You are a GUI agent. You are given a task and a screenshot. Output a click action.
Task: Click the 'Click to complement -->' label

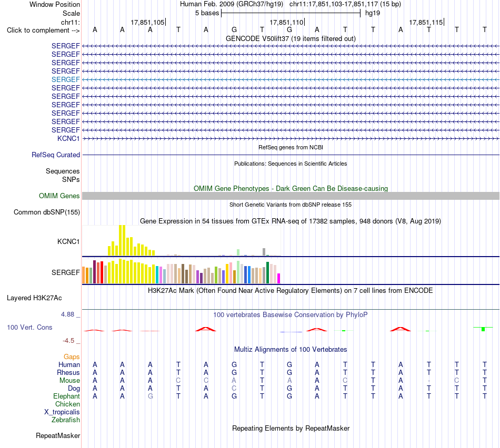[x=43, y=30]
